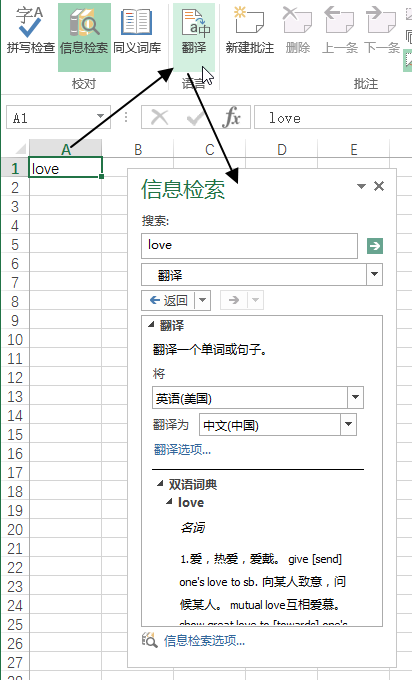412x680 pixels.
Task: Go to previous comment 上一条
Action: 340,31
